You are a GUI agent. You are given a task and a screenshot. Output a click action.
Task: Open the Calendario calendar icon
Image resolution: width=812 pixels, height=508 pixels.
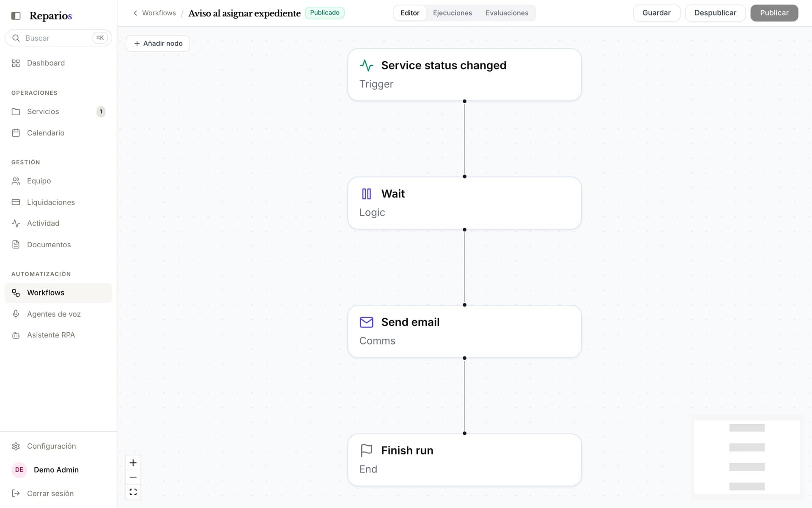coord(16,133)
